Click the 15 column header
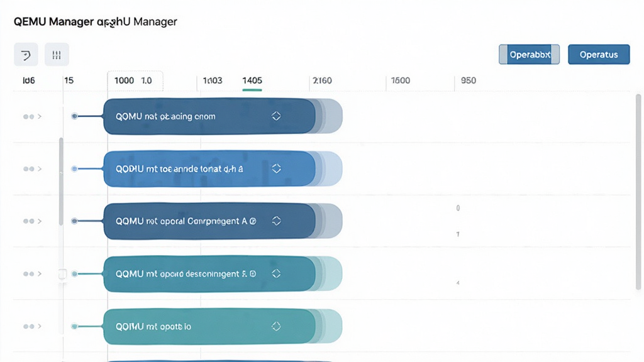644x362 pixels. tap(69, 80)
